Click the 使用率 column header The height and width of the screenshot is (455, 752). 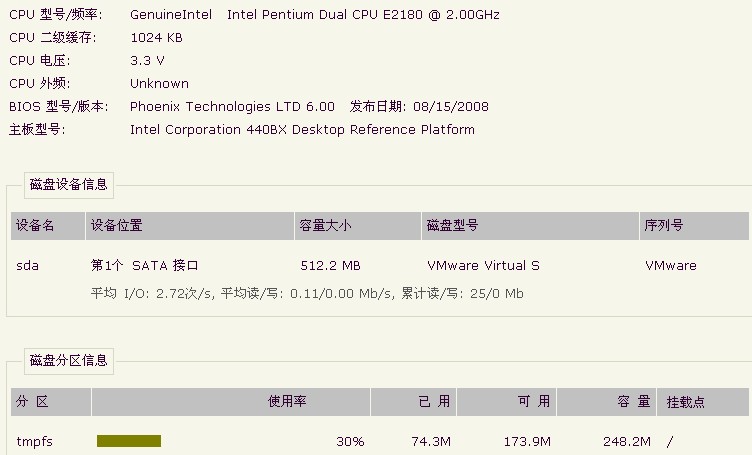[x=231, y=402]
